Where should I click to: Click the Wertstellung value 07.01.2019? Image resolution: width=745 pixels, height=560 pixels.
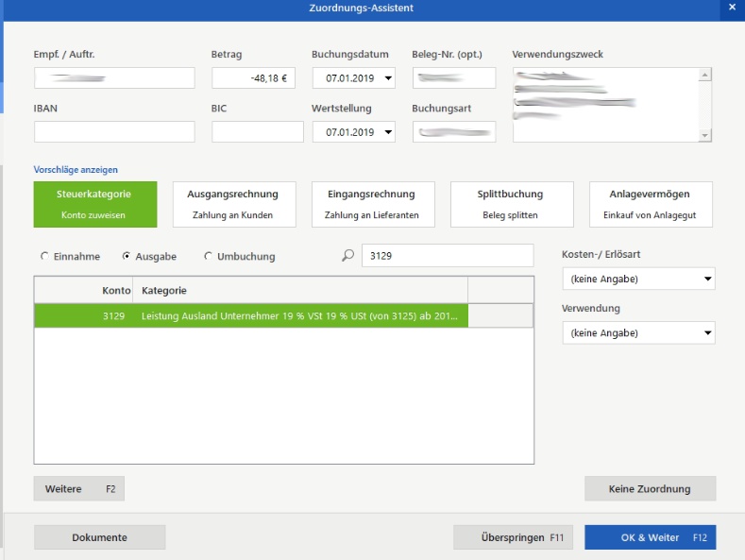click(349, 132)
